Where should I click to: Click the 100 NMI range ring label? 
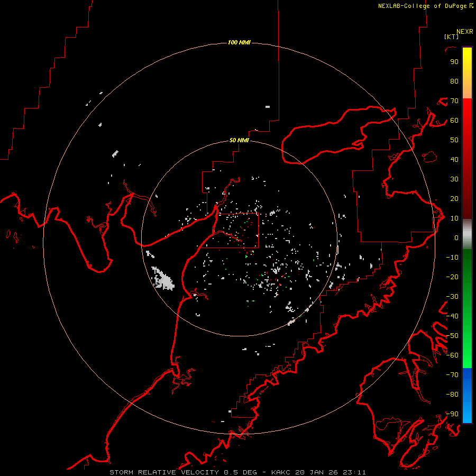tap(239, 42)
